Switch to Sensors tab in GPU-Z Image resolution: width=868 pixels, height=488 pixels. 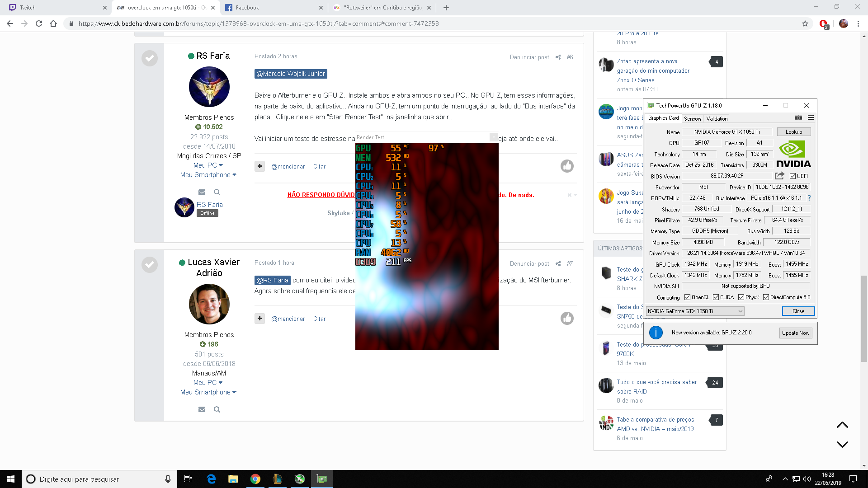pos(693,118)
